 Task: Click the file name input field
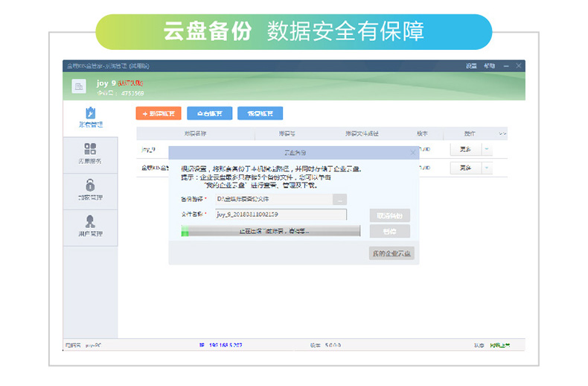tap(280, 215)
